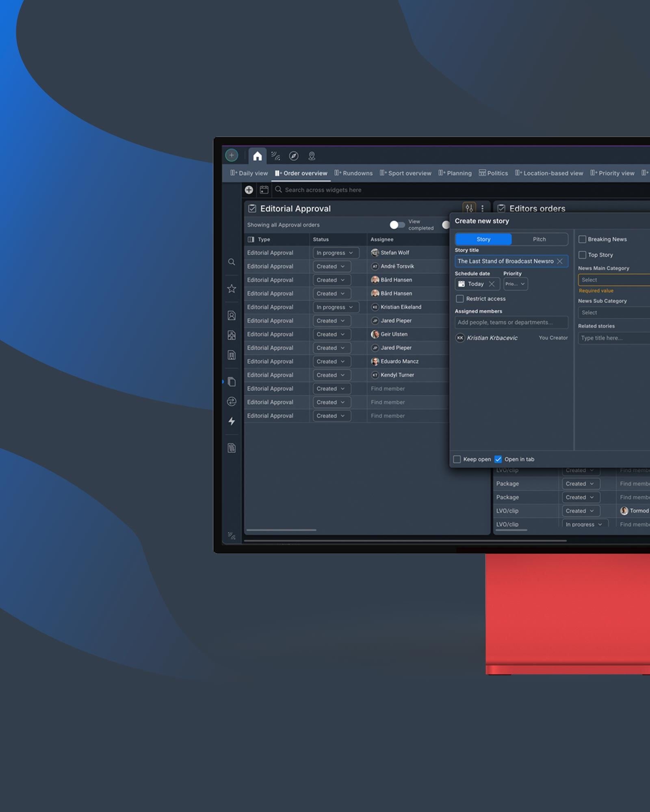650x812 pixels.
Task: Enable the Breaking News checkbox
Action: 583,239
